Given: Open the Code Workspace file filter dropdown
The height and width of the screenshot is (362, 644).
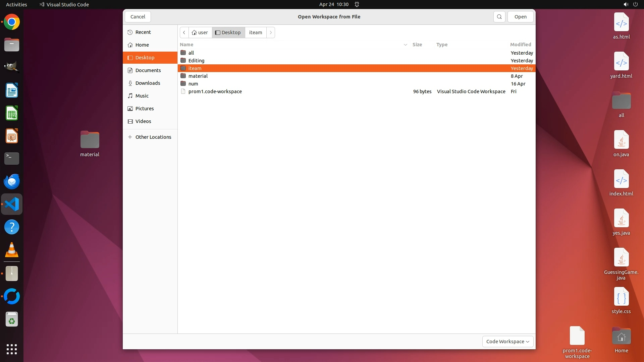Looking at the screenshot, I should pos(507,342).
